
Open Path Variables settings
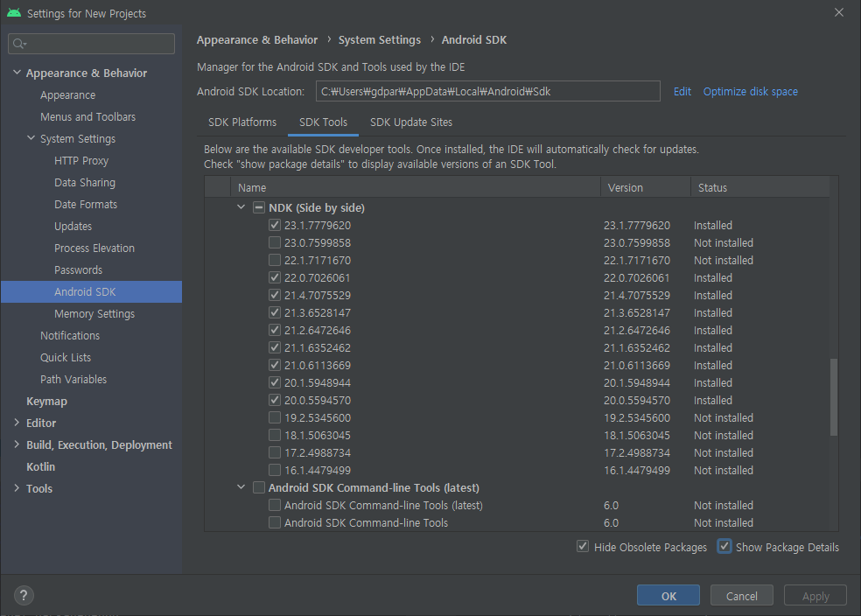[x=73, y=380]
